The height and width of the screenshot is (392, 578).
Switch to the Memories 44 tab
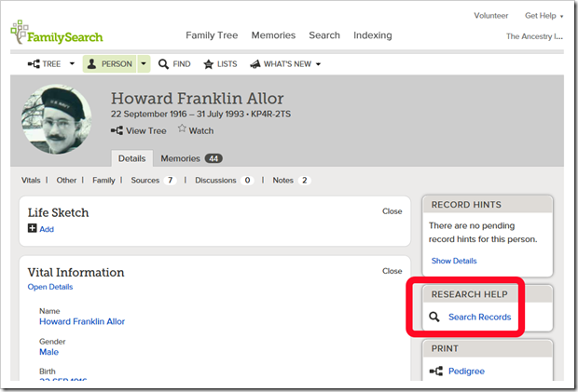[x=191, y=158]
